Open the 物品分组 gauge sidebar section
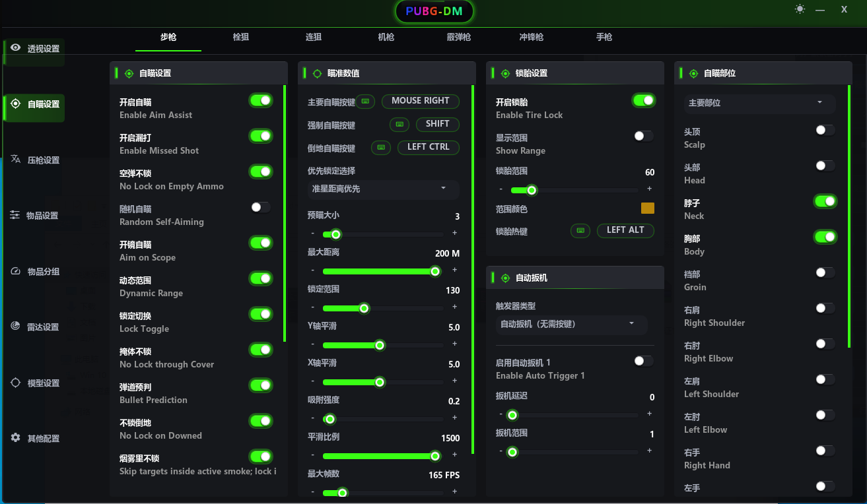The height and width of the screenshot is (504, 867). tap(34, 271)
